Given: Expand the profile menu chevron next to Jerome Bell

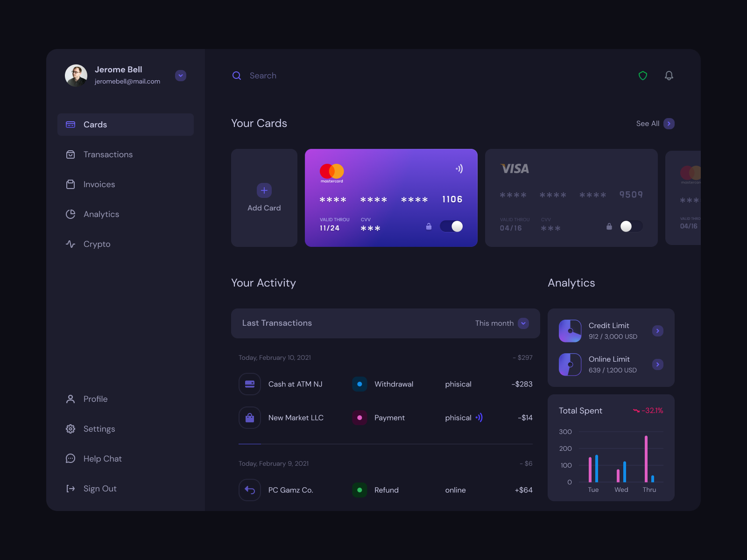Looking at the screenshot, I should tap(181, 75).
